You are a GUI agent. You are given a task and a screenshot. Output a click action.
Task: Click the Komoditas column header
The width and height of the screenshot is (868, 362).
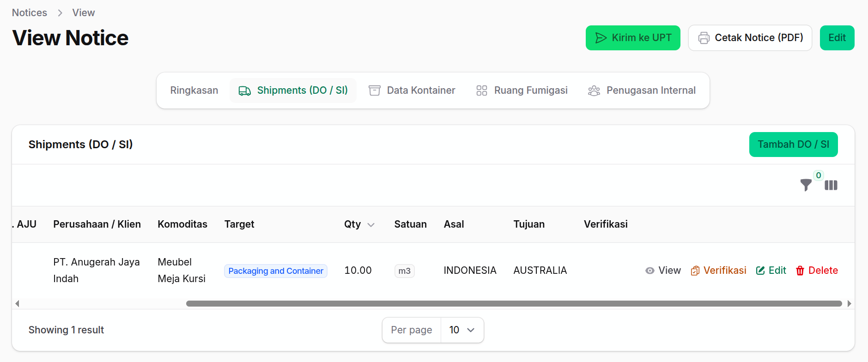pos(182,224)
